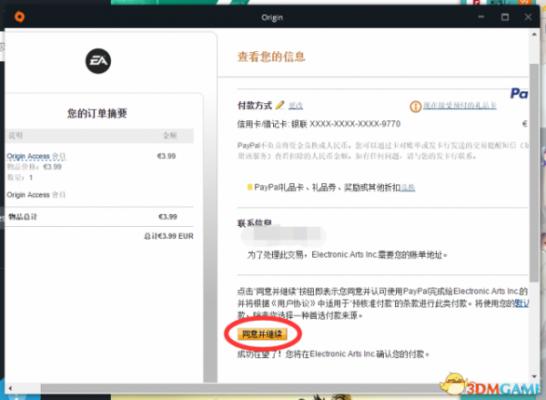This screenshot has height=400, width=546.
Task: Minimize the Origin window
Action: click(x=481, y=17)
